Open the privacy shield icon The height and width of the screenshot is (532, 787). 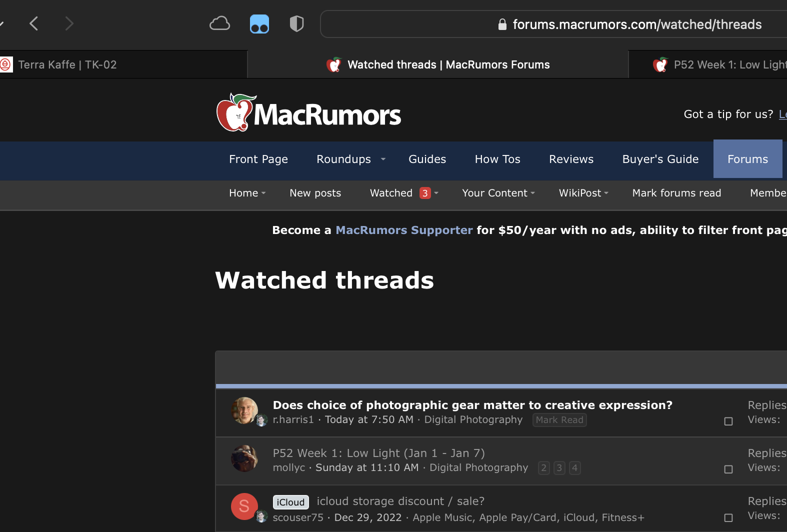point(297,23)
